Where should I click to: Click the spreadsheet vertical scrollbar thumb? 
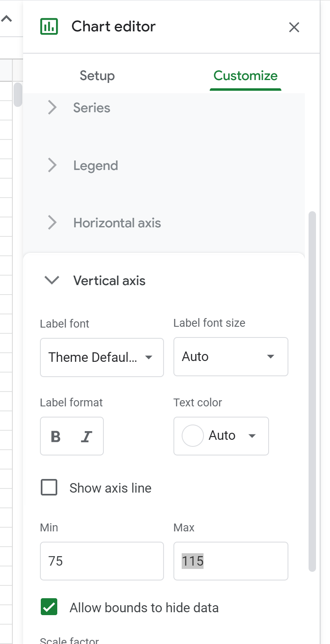point(18,94)
